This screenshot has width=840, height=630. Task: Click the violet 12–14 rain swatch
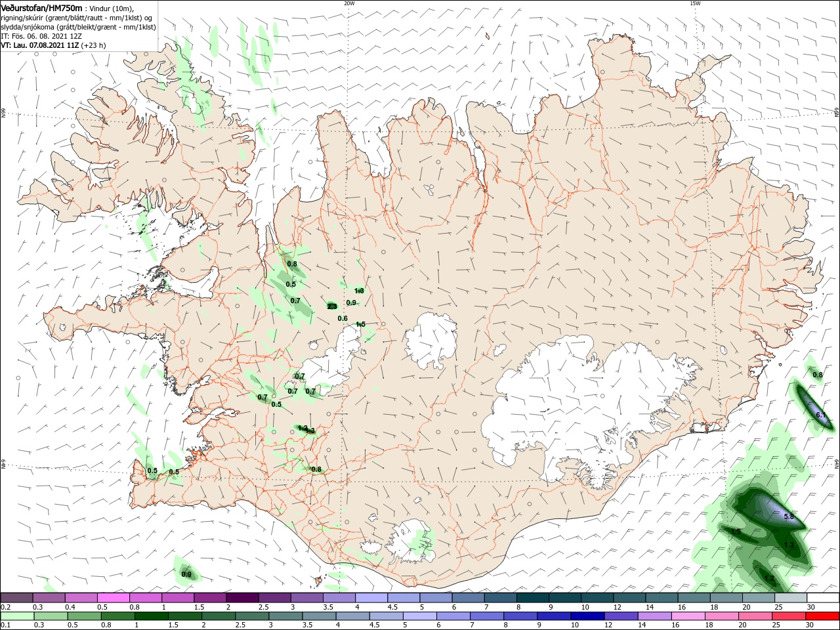621,616
